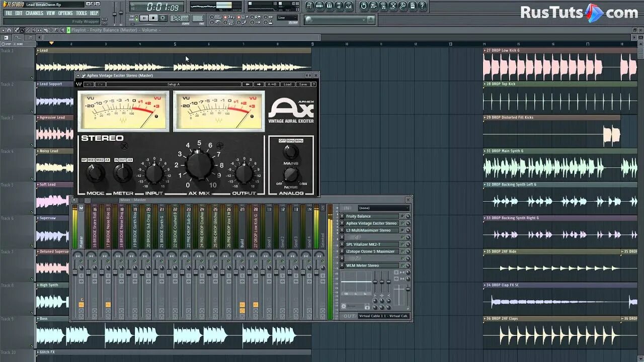The height and width of the screenshot is (362, 644).
Task: Select the playlist Draw pencil tool
Action: [17, 30]
